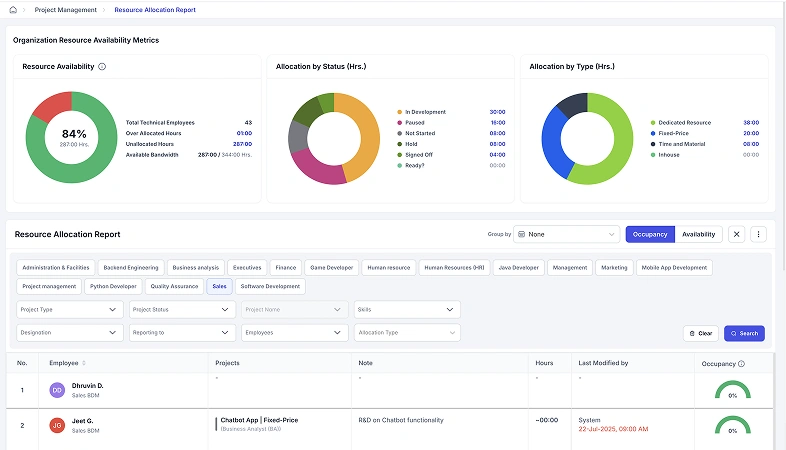Select the Backend Engineering department tab
The image size is (786, 450).
click(131, 268)
